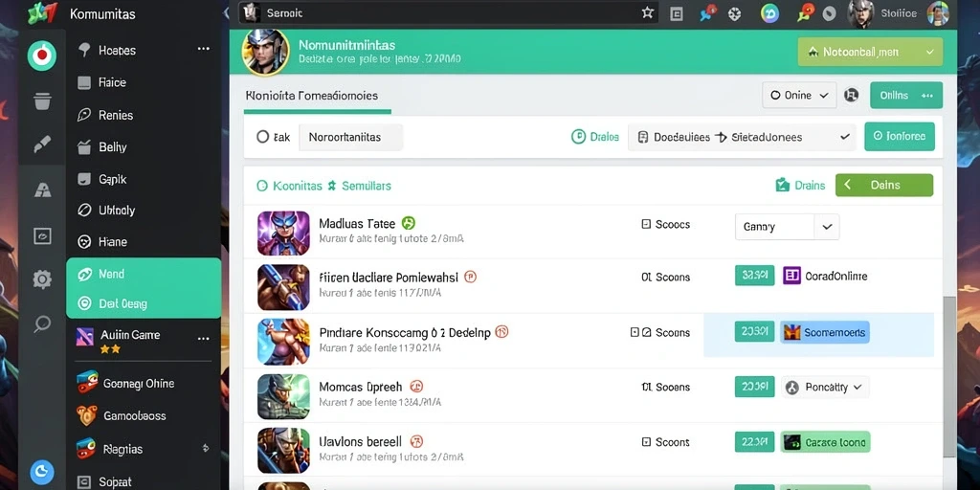Click the vertical scrollbar thumb on right
980x490 pixels.
coord(949,375)
